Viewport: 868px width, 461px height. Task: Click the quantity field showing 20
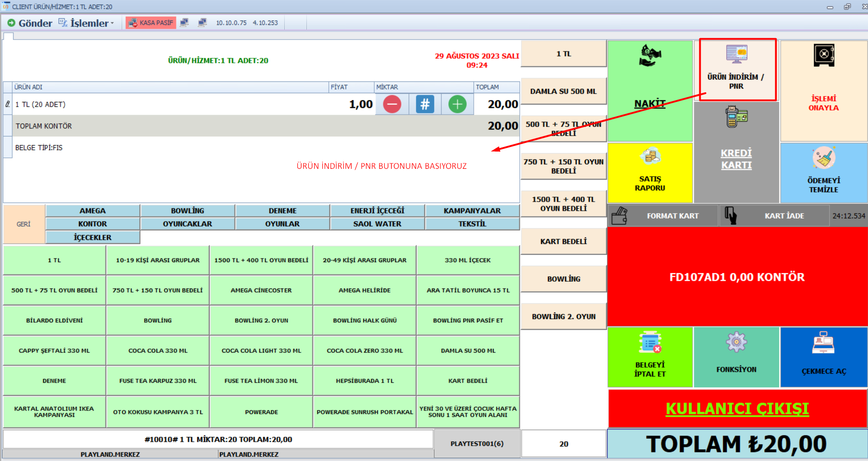(563, 444)
